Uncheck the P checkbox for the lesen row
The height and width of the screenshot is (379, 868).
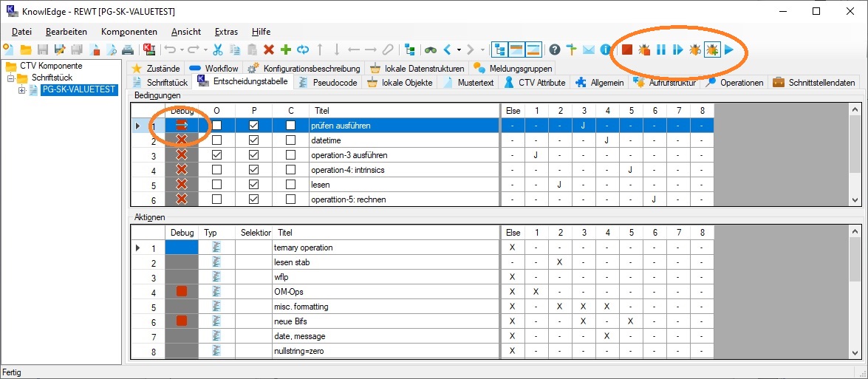coord(254,185)
